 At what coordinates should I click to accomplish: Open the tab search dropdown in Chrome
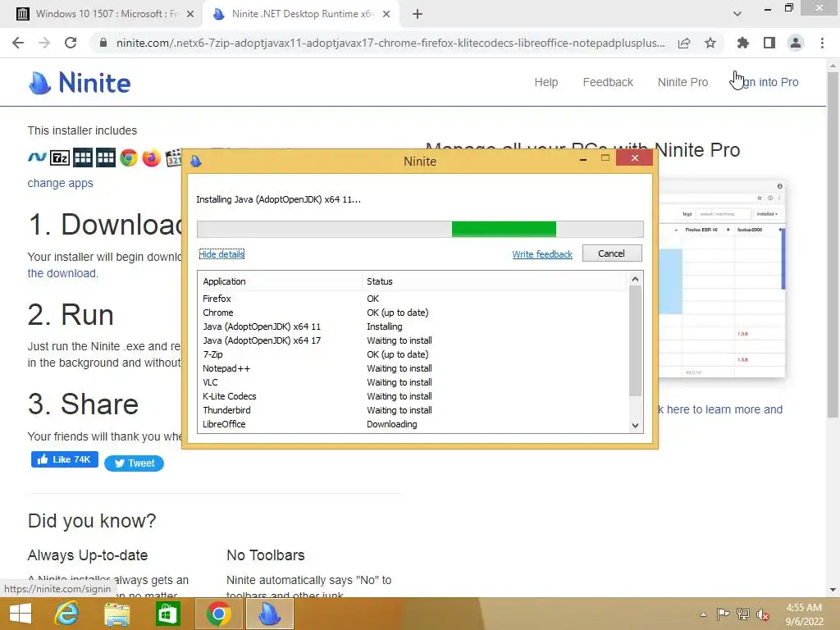point(737,14)
